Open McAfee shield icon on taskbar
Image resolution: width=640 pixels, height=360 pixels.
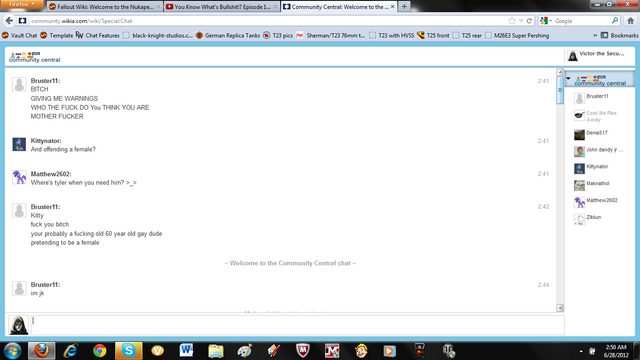pos(302,351)
